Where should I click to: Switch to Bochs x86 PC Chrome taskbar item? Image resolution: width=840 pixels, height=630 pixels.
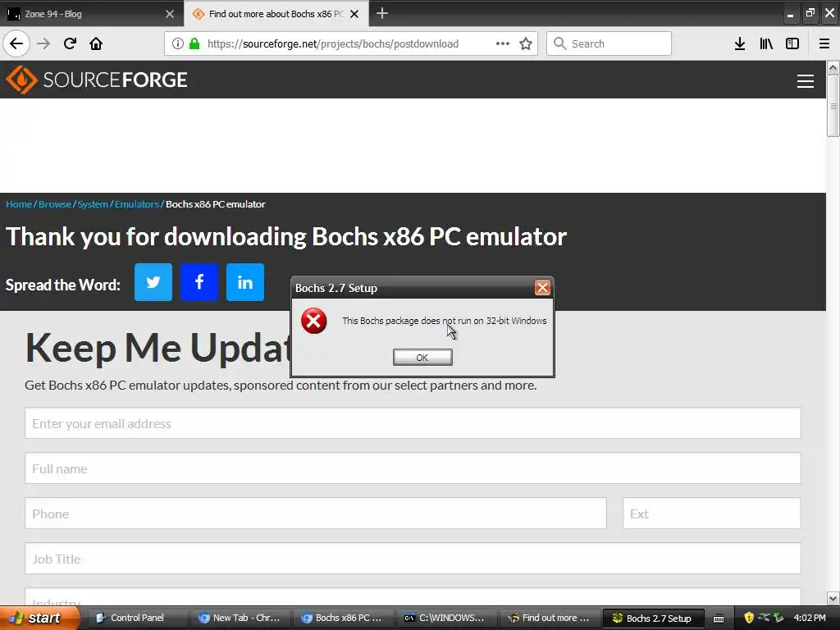(343, 618)
